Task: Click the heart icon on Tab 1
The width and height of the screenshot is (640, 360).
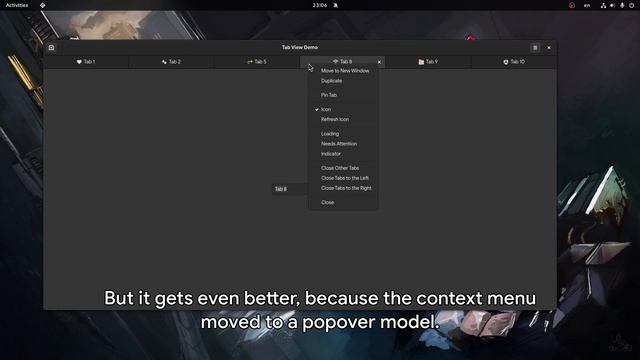Action: (79, 62)
